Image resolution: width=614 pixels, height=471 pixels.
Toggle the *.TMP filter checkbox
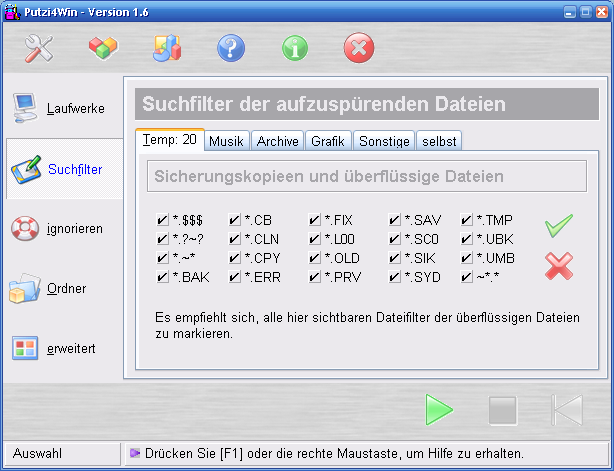(x=466, y=220)
